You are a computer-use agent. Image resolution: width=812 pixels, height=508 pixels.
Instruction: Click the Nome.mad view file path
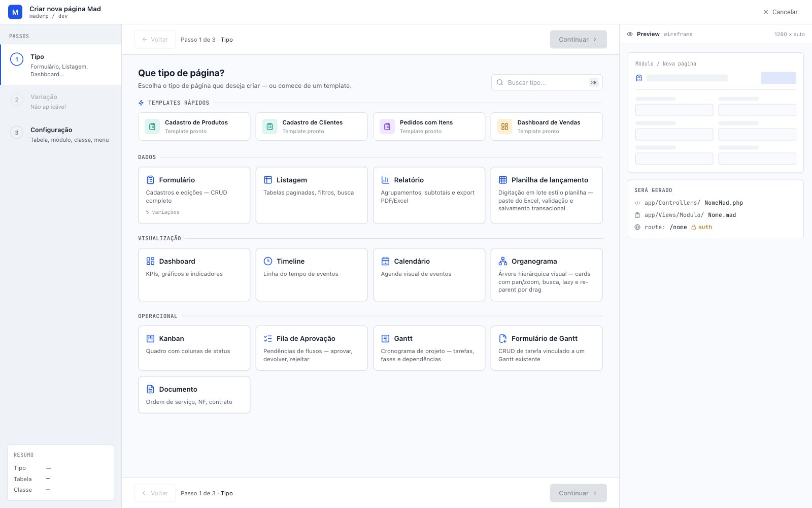coord(722,215)
